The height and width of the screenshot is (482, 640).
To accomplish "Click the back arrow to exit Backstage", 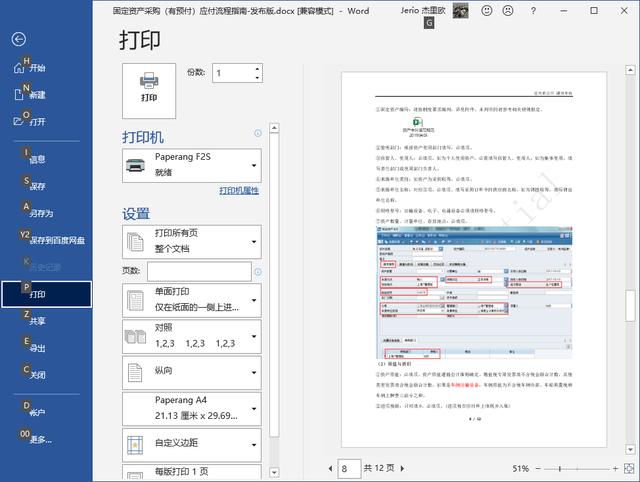I will (19, 39).
